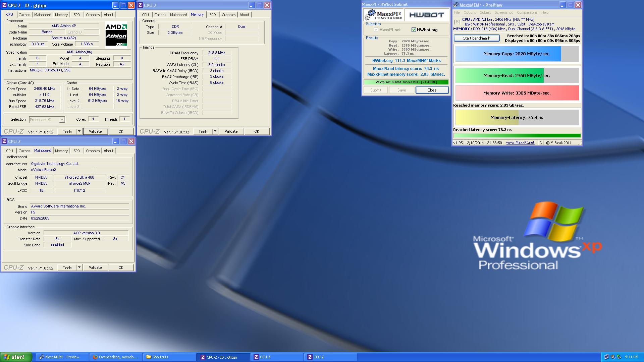This screenshot has width=644, height=362.
Task: Click the Gigabyte Technology manufacturer field
Action: (x=79, y=164)
